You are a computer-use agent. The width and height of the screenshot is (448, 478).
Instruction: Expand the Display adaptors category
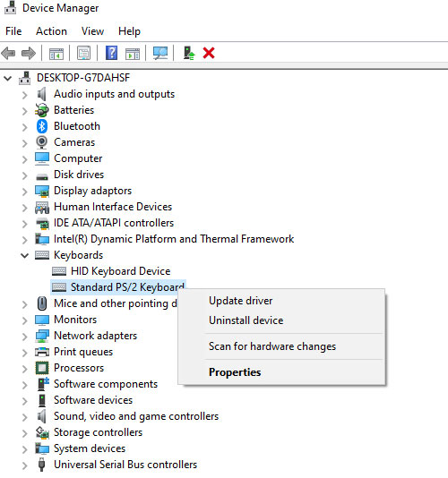[x=25, y=192]
